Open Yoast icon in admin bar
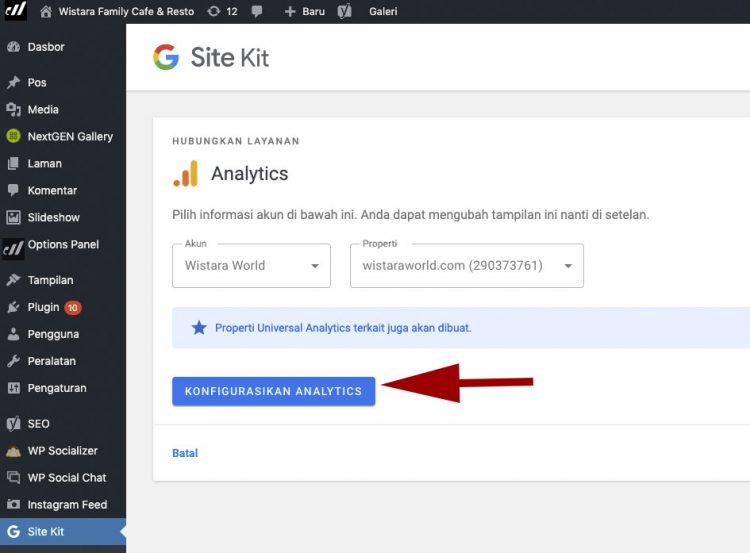Image resolution: width=750 pixels, height=553 pixels. point(344,11)
